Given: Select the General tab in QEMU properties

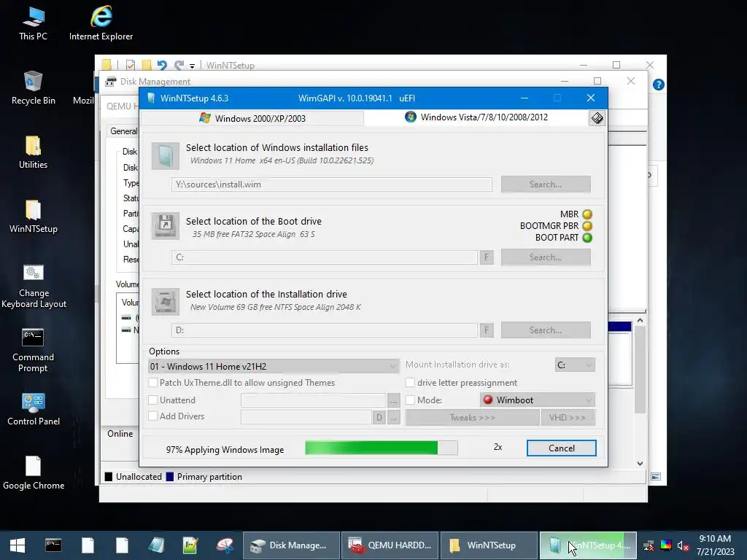Looking at the screenshot, I should click(x=123, y=131).
